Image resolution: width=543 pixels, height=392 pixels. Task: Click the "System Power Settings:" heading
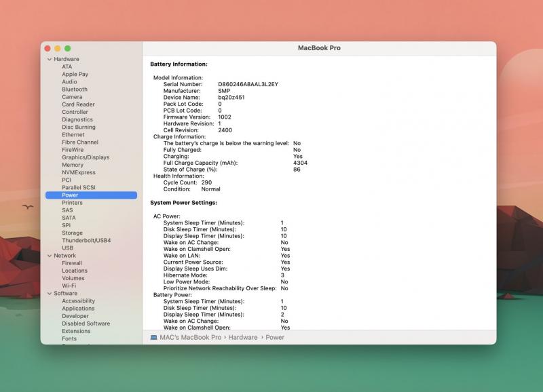coord(184,203)
